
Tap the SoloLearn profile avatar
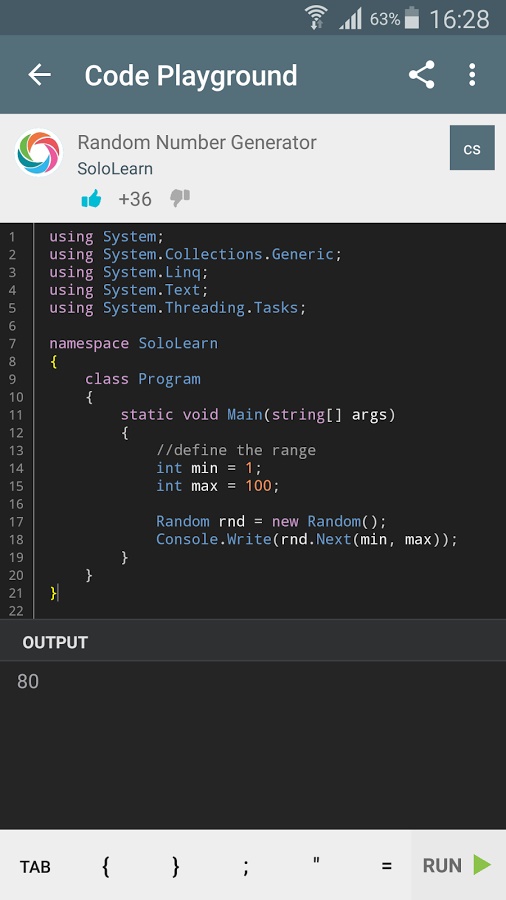[x=38, y=152]
